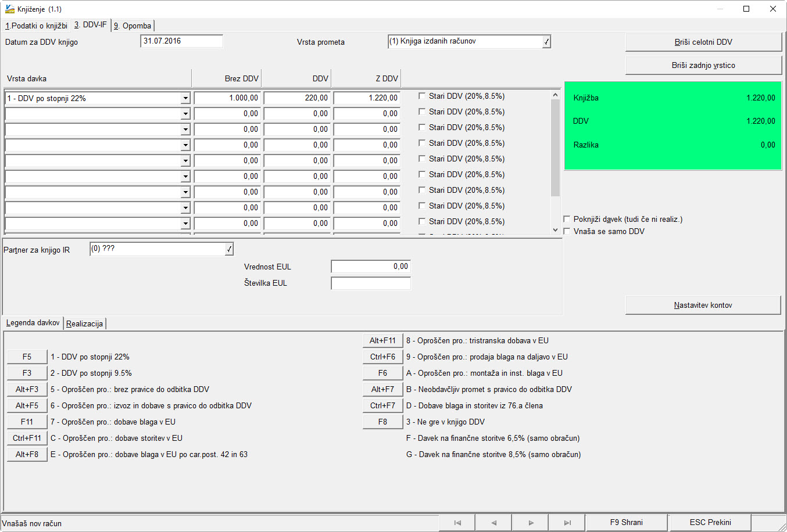Open Vrsta prometa dropdown Knjiga izdanih računov
This screenshot has width=787, height=532.
click(x=546, y=42)
